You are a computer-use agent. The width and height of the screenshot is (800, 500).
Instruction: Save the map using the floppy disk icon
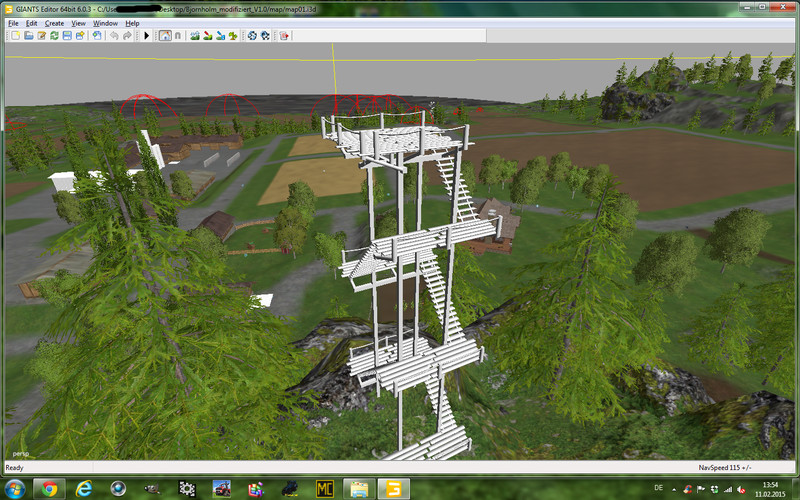(x=67, y=35)
